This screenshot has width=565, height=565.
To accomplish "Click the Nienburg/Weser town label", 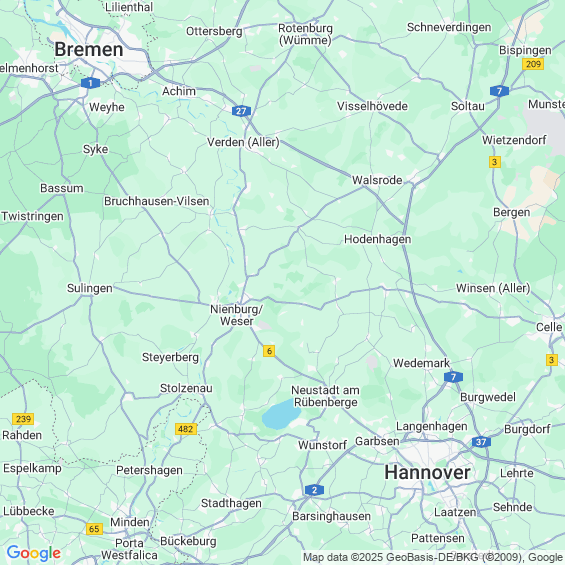I will pyautogui.click(x=236, y=315).
